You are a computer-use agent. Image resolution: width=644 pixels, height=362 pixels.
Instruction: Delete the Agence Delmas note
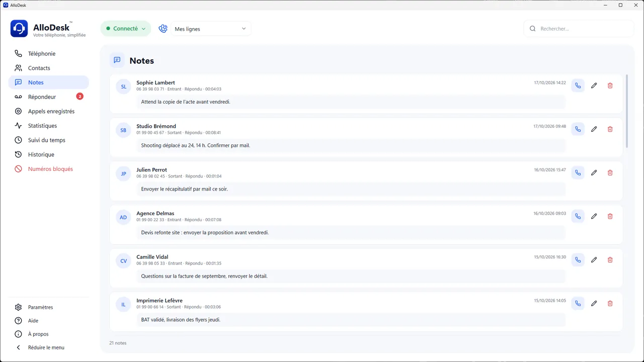pyautogui.click(x=610, y=216)
